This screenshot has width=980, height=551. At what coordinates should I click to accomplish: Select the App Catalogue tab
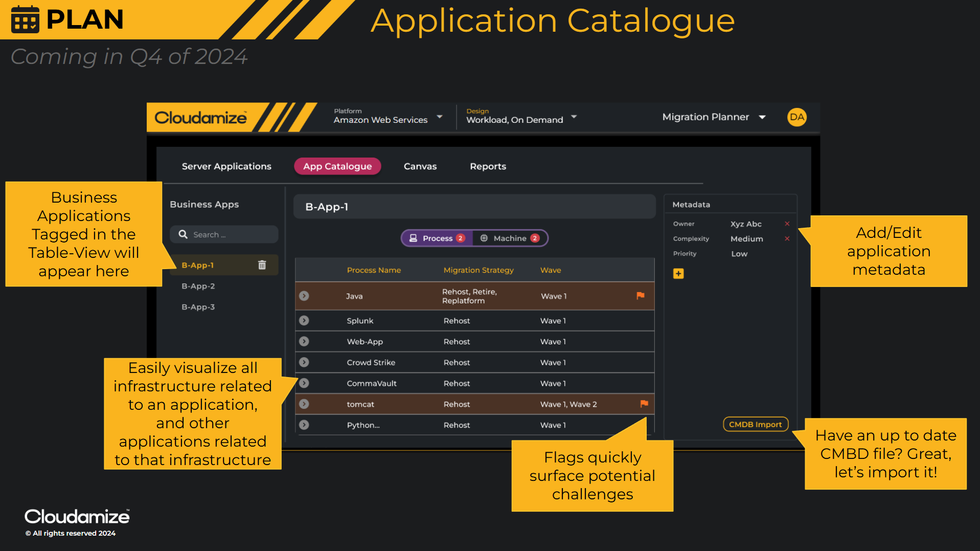337,166
